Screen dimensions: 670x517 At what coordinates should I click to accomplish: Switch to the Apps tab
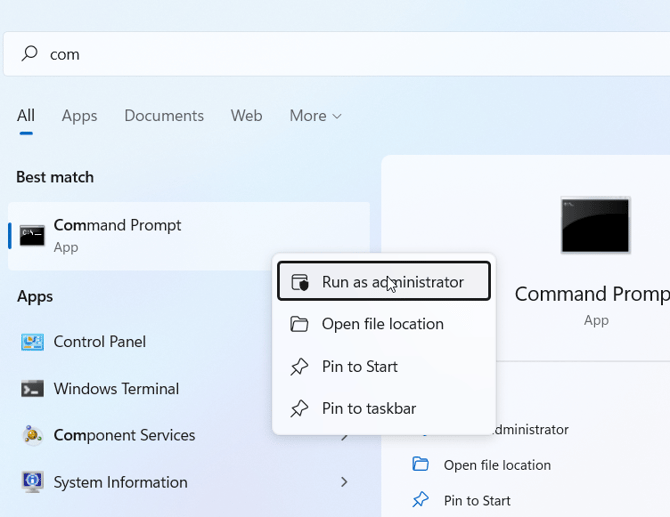79,116
